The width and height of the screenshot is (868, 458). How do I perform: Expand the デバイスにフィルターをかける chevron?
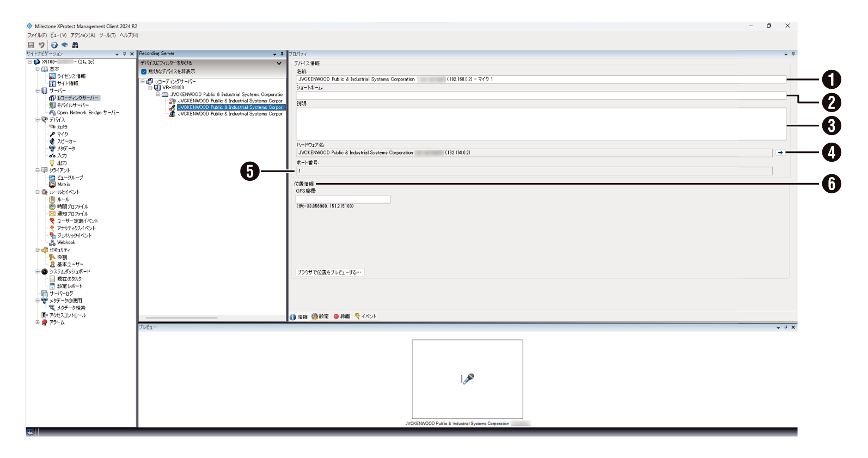279,63
